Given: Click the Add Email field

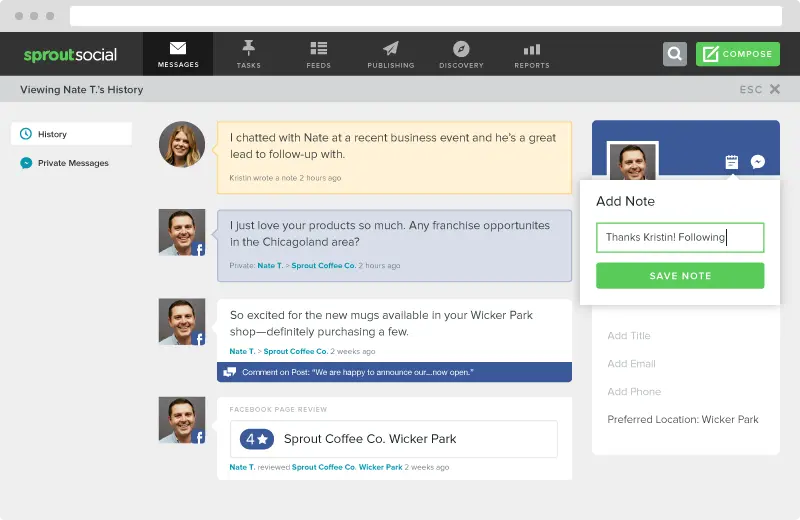Looking at the screenshot, I should pyautogui.click(x=632, y=364).
